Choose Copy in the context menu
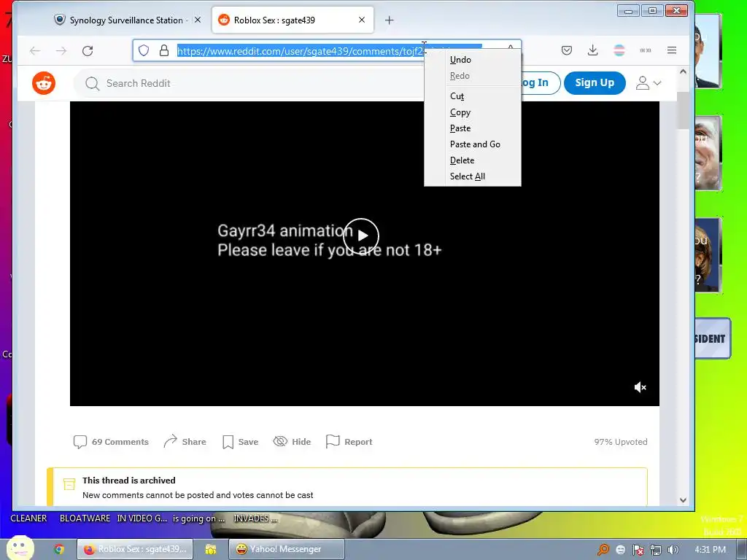The height and width of the screenshot is (560, 747). pos(473,112)
